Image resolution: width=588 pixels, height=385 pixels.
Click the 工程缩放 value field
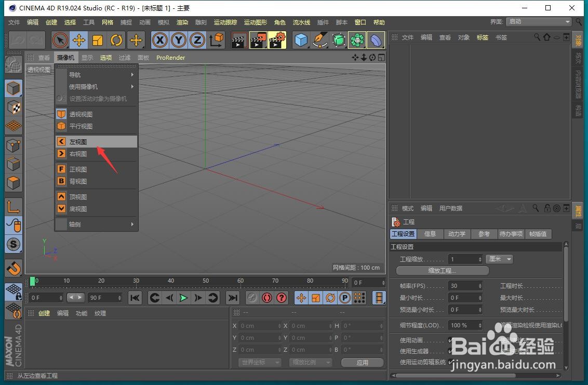tap(465, 259)
